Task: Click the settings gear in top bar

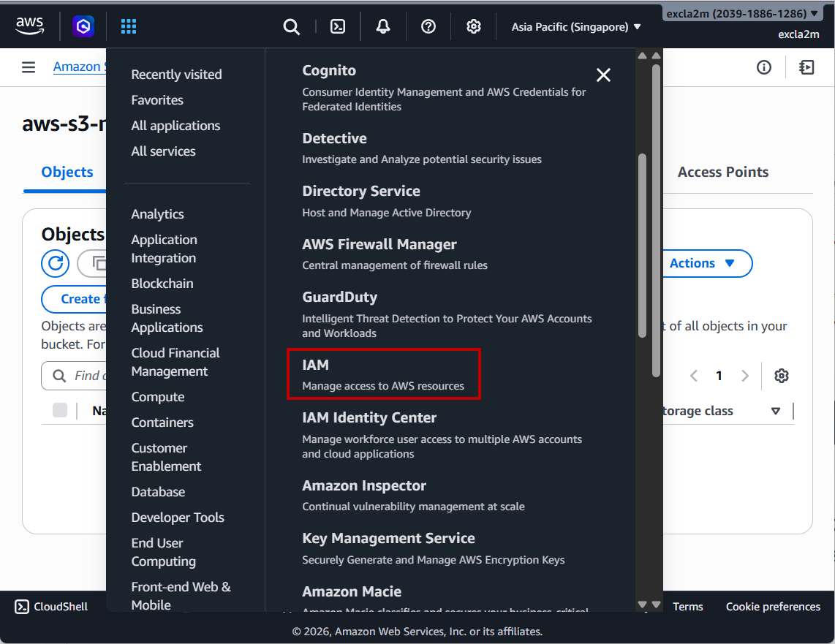Action: click(474, 27)
